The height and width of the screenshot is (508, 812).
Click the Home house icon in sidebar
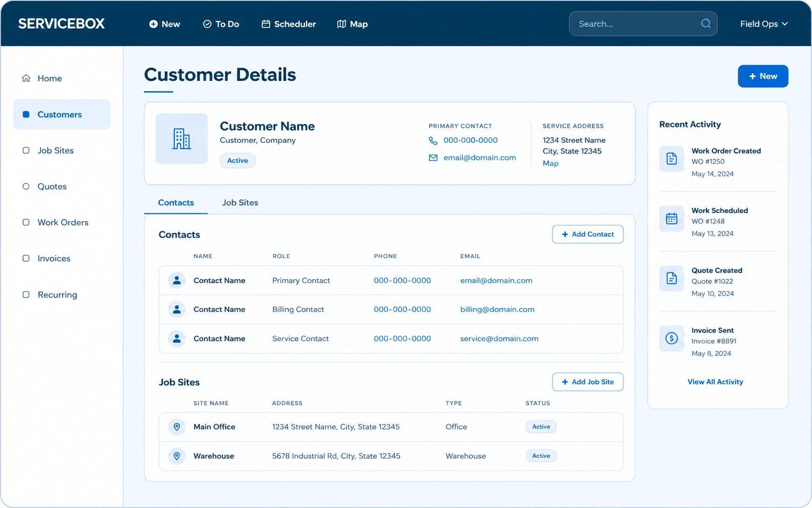(x=26, y=78)
